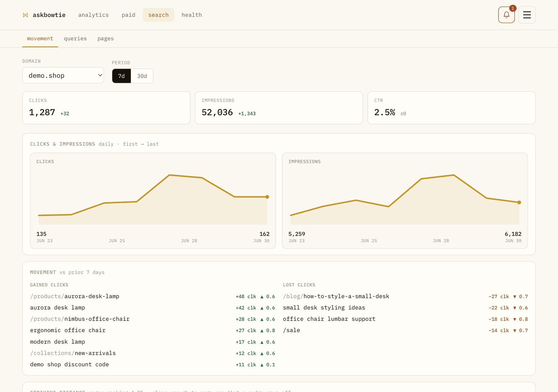The width and height of the screenshot is (558, 392).
Task: Click the -27 clk value
Action: coord(499,297)
